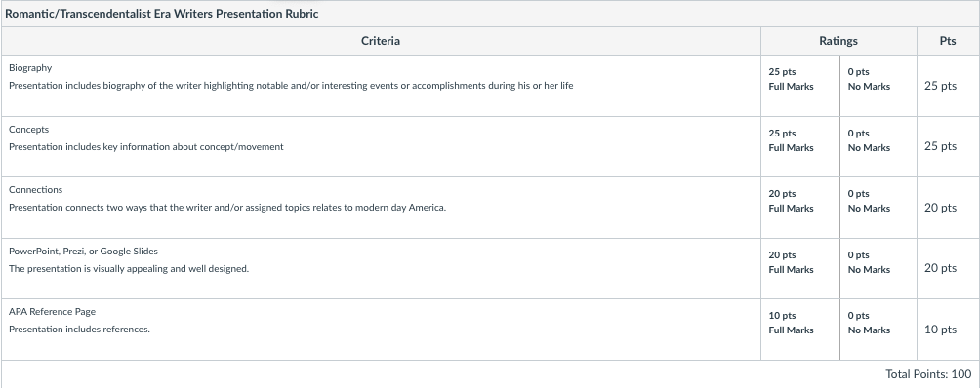Select the 'PowerPoint, Prezi, or Google Slides' criterion title

pos(83,251)
